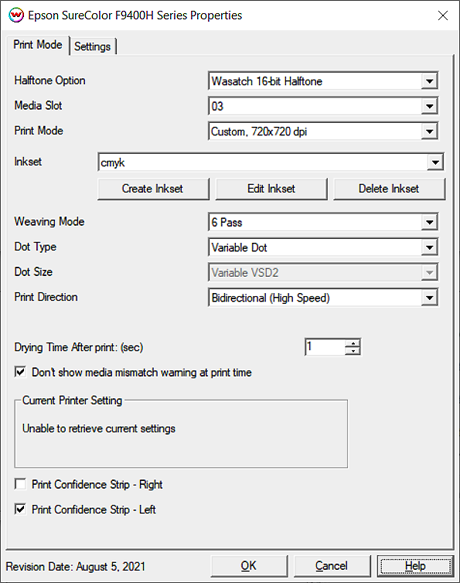Uncheck Print Confidence Strip - Left
Viewport: 460px width, 583px height.
coord(20,509)
